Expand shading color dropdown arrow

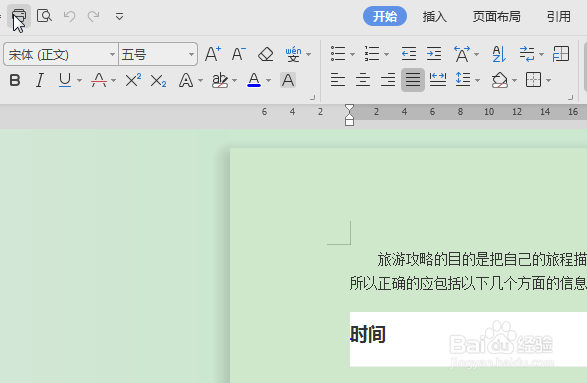click(514, 80)
